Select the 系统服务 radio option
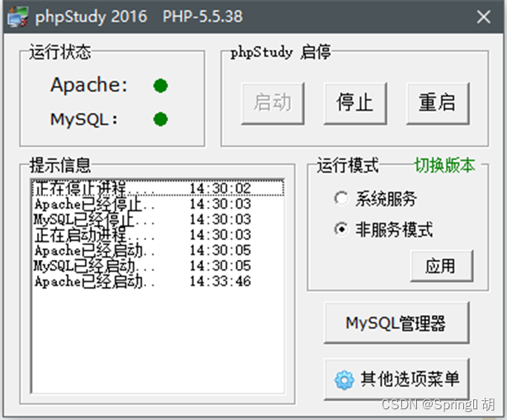 tap(375, 199)
